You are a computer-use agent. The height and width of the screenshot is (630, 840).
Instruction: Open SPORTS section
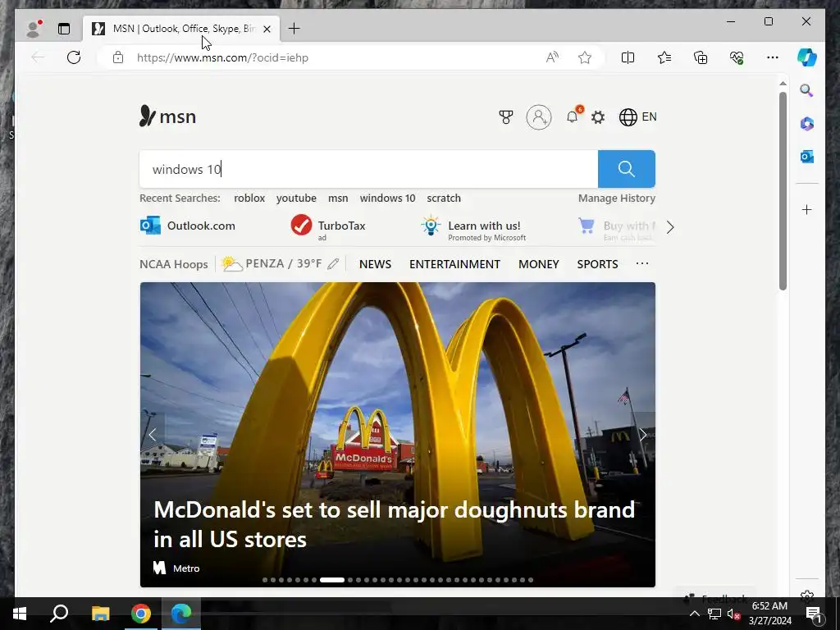click(x=597, y=264)
